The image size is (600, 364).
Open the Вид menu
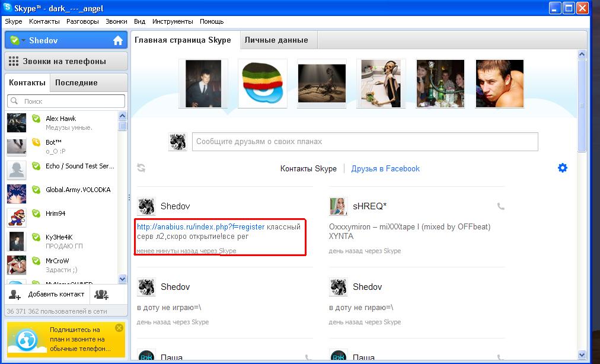tap(140, 21)
